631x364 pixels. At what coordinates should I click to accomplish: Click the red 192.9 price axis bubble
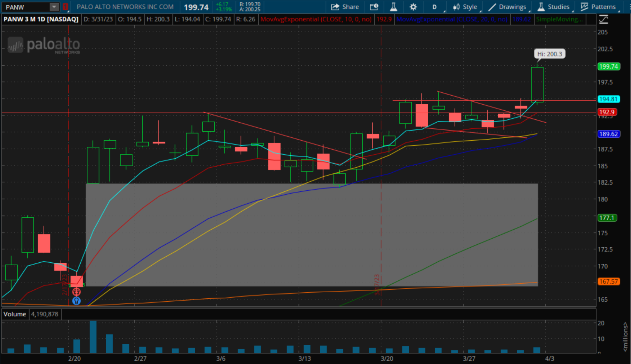pyautogui.click(x=607, y=112)
